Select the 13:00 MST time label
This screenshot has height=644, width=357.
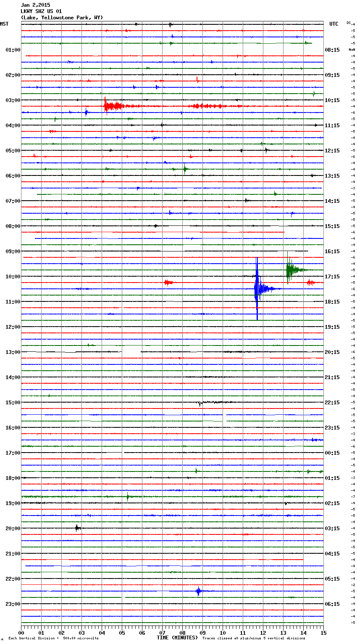tap(13, 352)
